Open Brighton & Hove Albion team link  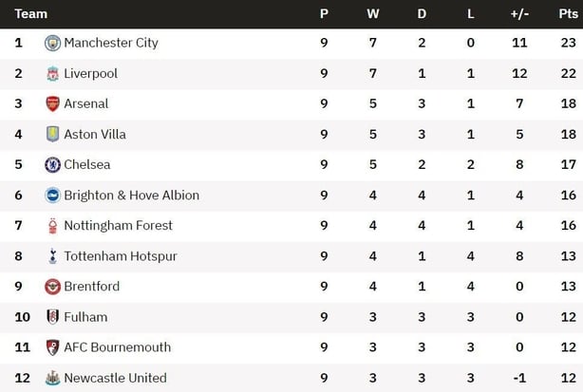tap(132, 196)
